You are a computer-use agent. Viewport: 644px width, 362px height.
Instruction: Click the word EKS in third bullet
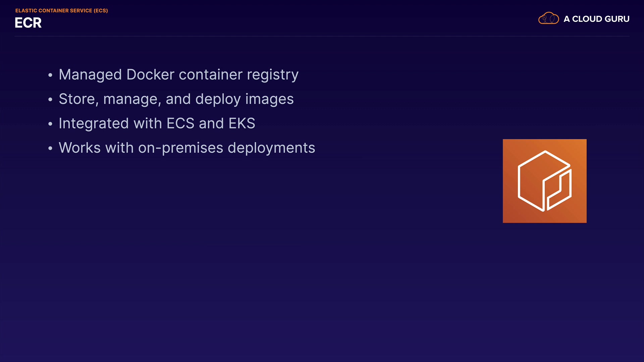241,123
